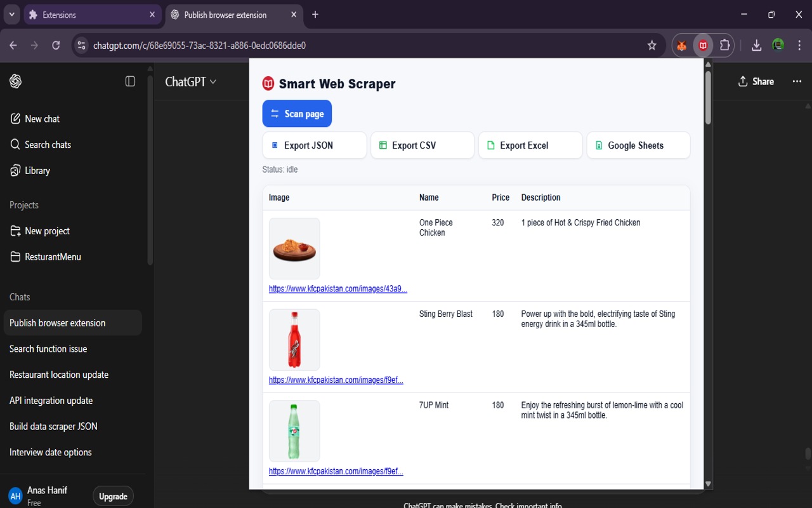This screenshot has height=508, width=812.
Task: Open the Sting Berry Blast bottle thumbnail
Action: click(x=294, y=340)
